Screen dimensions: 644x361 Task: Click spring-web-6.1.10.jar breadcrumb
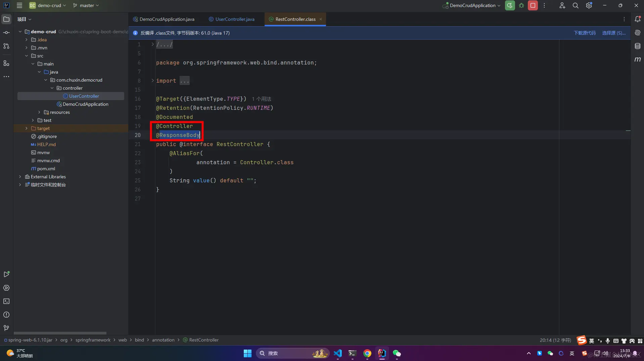28,340
